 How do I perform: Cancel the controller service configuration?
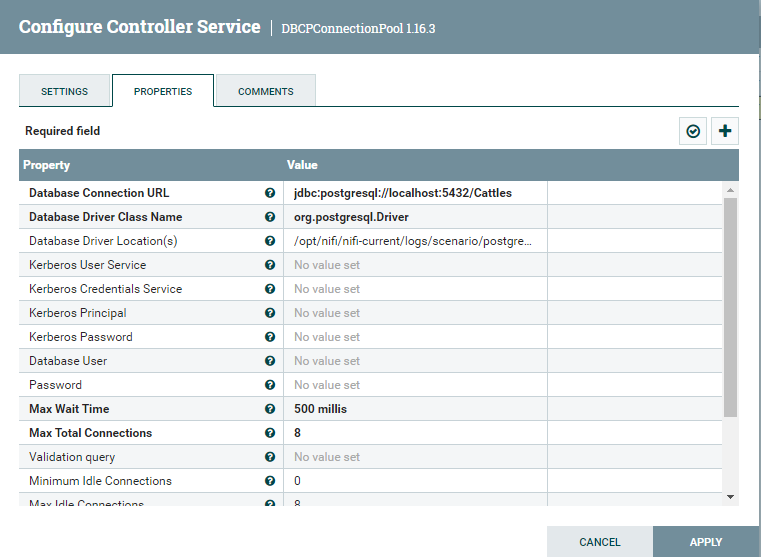600,542
